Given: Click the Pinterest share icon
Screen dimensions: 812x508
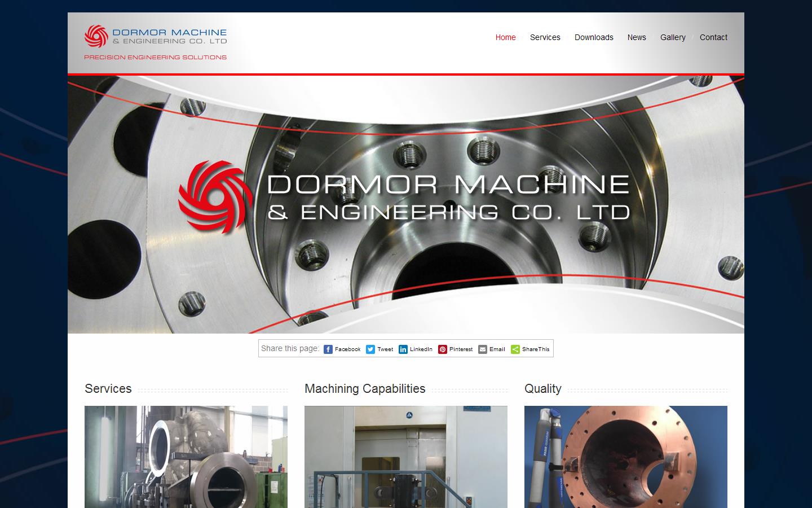Looking at the screenshot, I should tap(443, 349).
